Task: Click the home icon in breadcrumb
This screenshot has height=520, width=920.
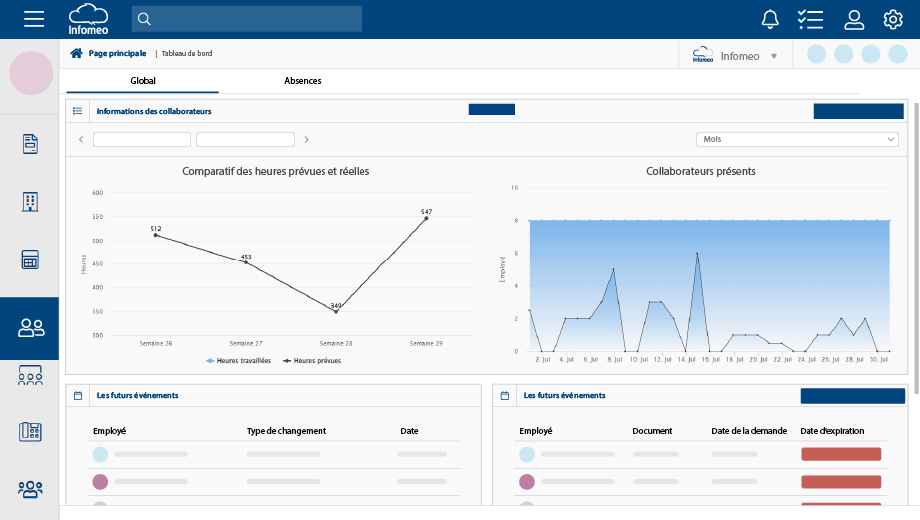Action: (76, 54)
